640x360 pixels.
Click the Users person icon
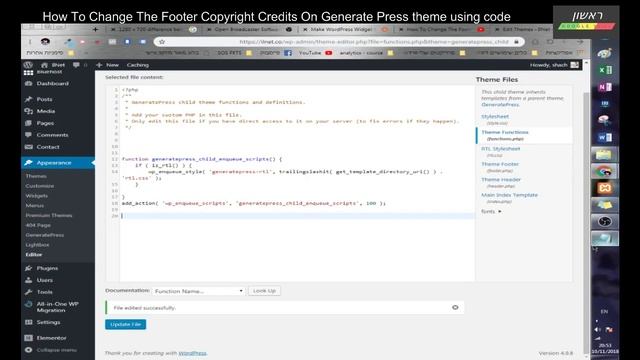point(28,280)
